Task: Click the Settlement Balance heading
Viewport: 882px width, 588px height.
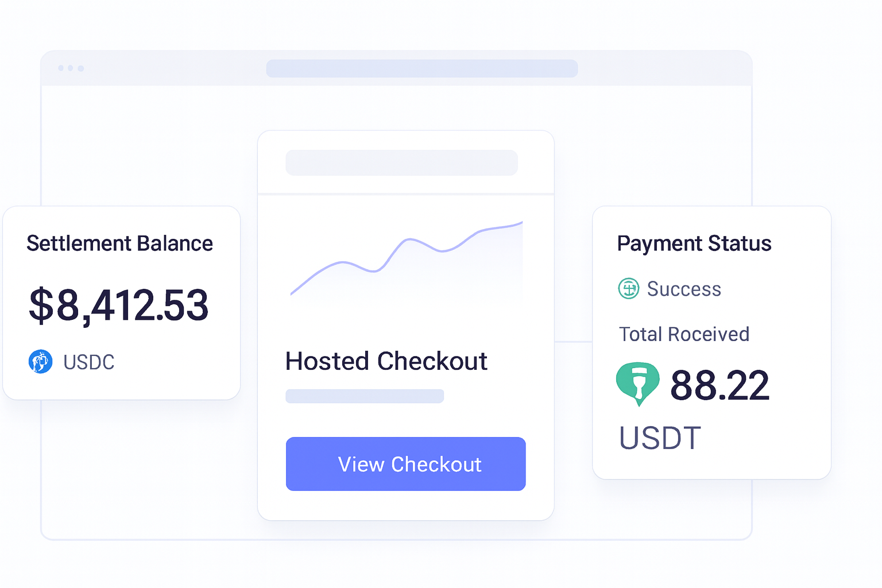Action: (119, 243)
